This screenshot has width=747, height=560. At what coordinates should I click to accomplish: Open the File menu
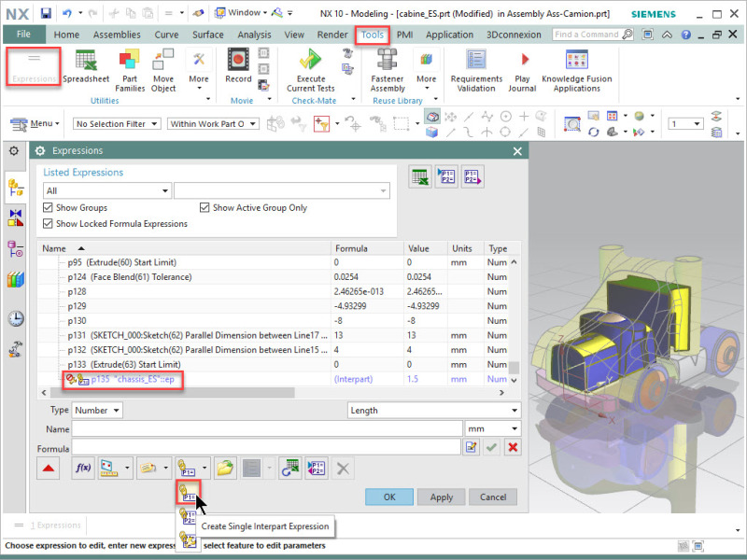click(23, 35)
